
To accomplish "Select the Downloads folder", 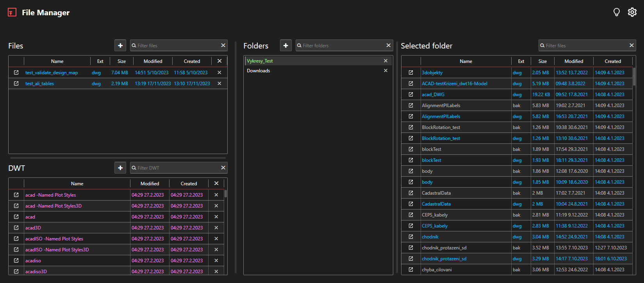I will [259, 71].
